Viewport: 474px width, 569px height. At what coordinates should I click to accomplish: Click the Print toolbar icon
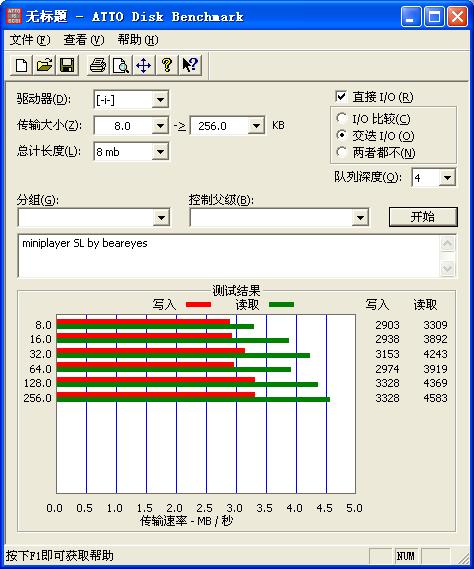[98, 65]
